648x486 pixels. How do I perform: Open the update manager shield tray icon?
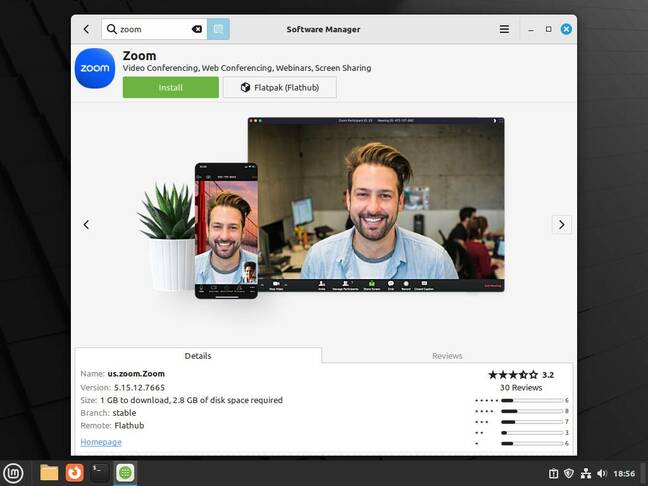coord(569,473)
